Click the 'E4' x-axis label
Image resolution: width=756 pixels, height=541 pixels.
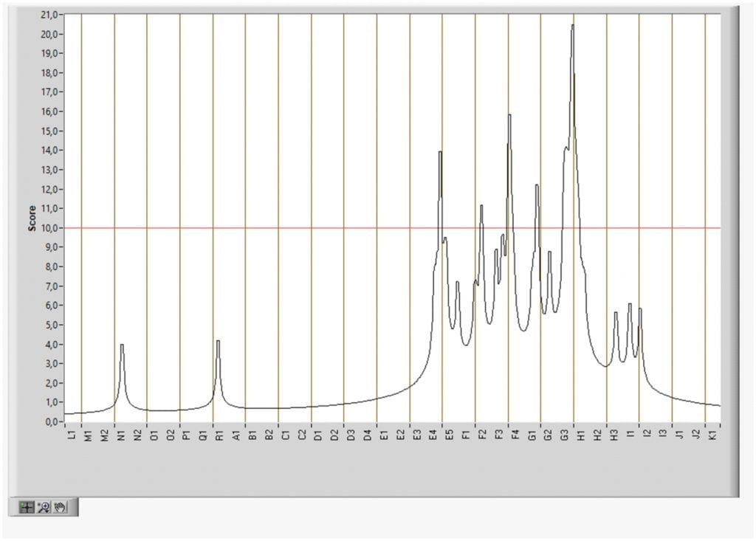pos(433,435)
